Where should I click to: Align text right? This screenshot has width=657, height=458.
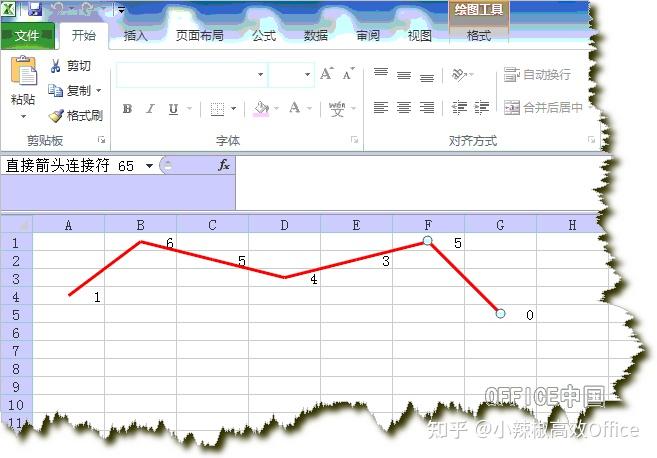tap(427, 108)
